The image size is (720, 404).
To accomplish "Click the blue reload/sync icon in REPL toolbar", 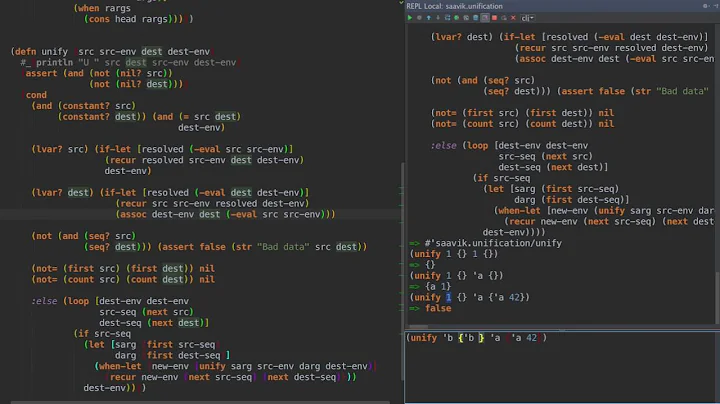I will point(447,18).
